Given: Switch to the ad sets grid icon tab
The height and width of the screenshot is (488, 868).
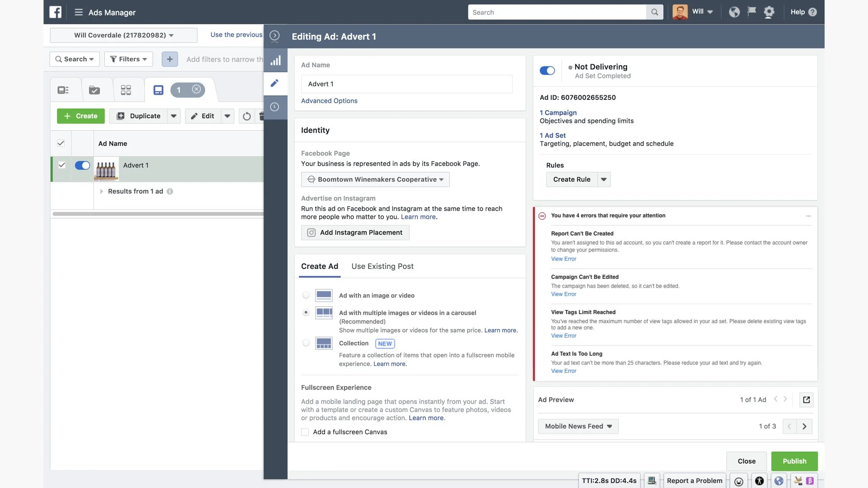Looking at the screenshot, I should (126, 90).
